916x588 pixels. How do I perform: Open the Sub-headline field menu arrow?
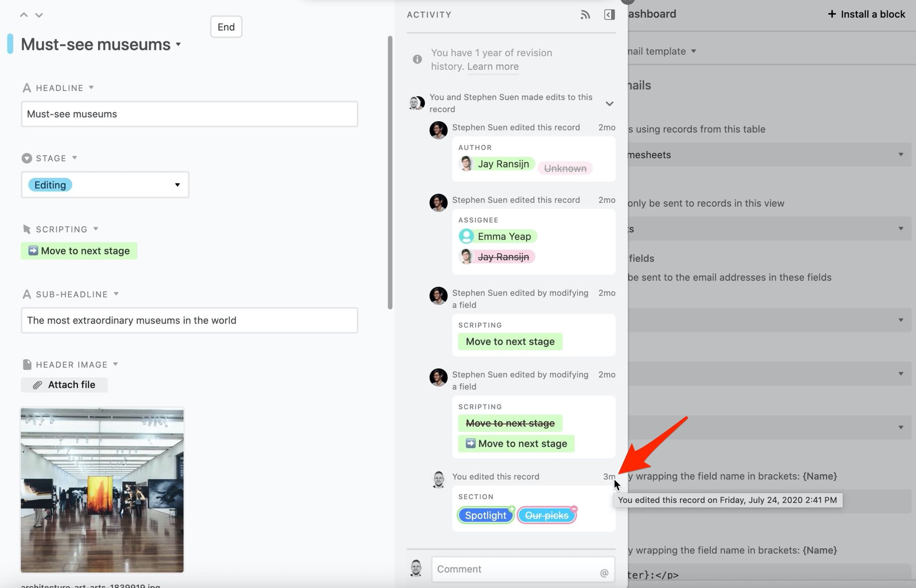click(116, 294)
